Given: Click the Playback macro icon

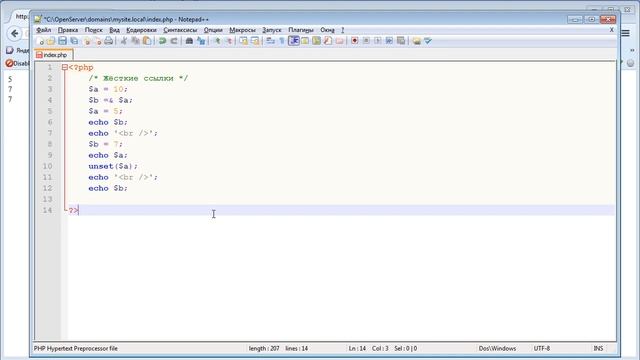Looking at the screenshot, I should click(378, 41).
